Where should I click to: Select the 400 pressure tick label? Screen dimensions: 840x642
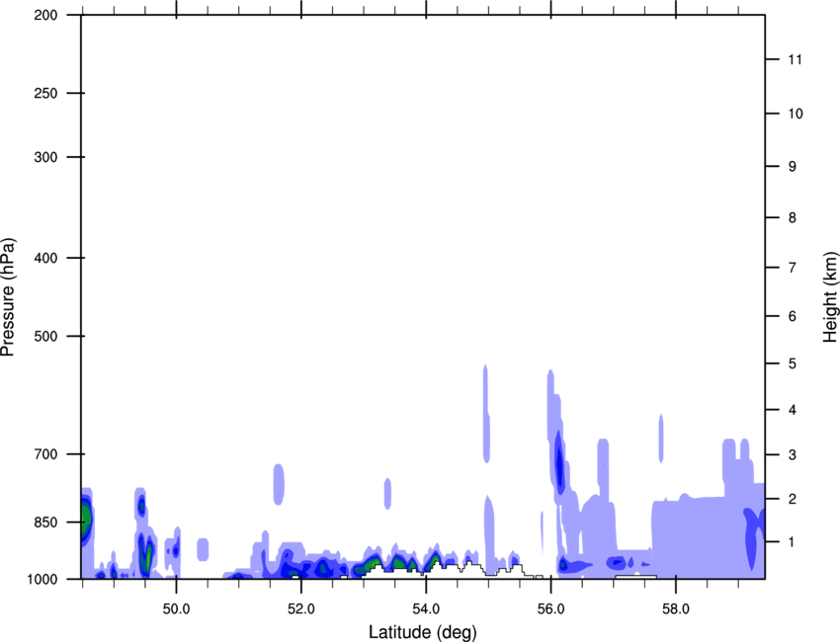pyautogui.click(x=45, y=258)
